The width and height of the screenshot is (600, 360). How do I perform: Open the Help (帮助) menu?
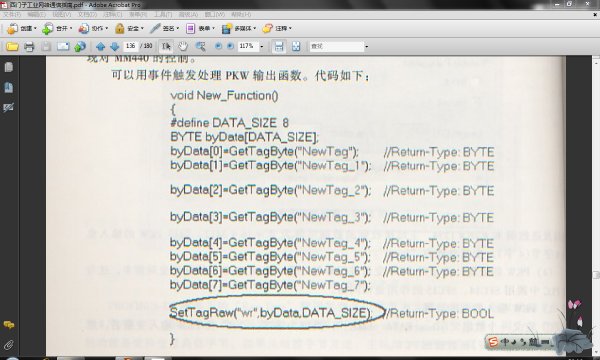(x=241, y=15)
